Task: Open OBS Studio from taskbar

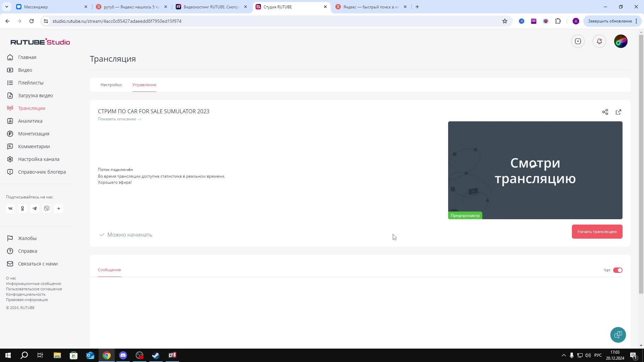Action: pos(140,355)
